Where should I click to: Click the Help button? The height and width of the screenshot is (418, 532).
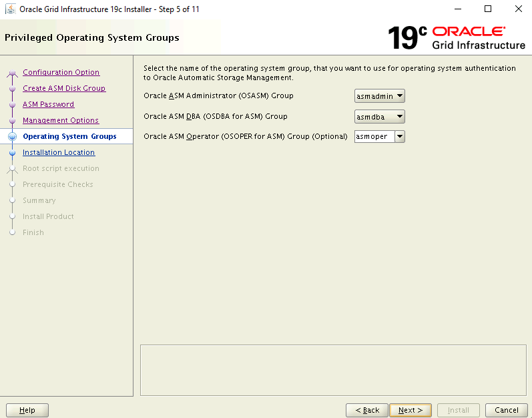(x=27, y=410)
